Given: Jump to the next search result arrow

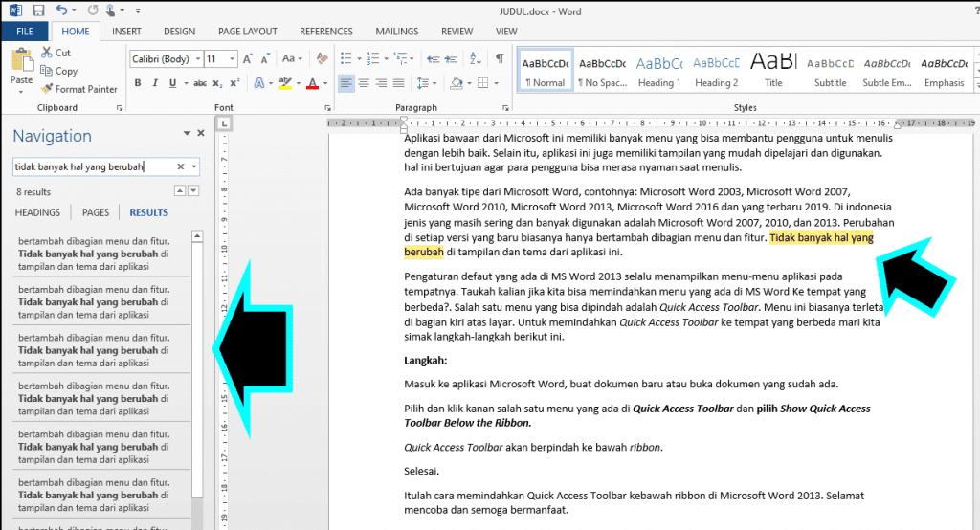Looking at the screenshot, I should pos(194,191).
